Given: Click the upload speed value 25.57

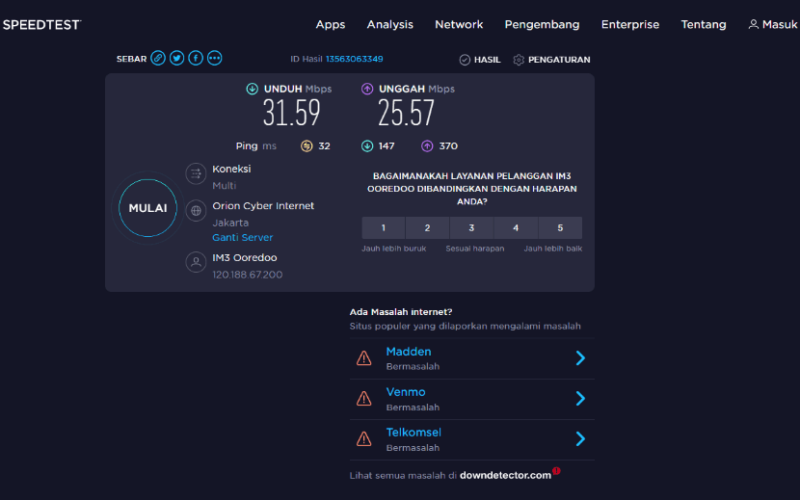Looking at the screenshot, I should [406, 113].
